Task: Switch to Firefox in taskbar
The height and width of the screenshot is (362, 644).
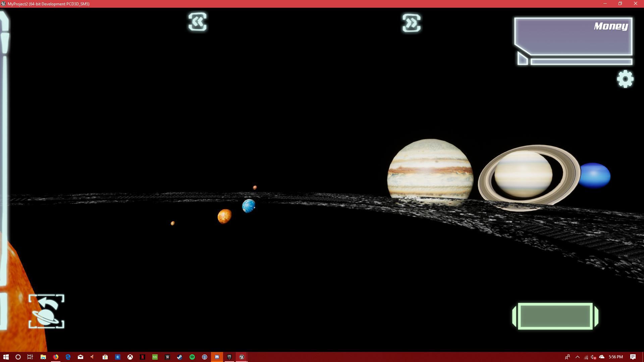Action: pyautogui.click(x=56, y=357)
